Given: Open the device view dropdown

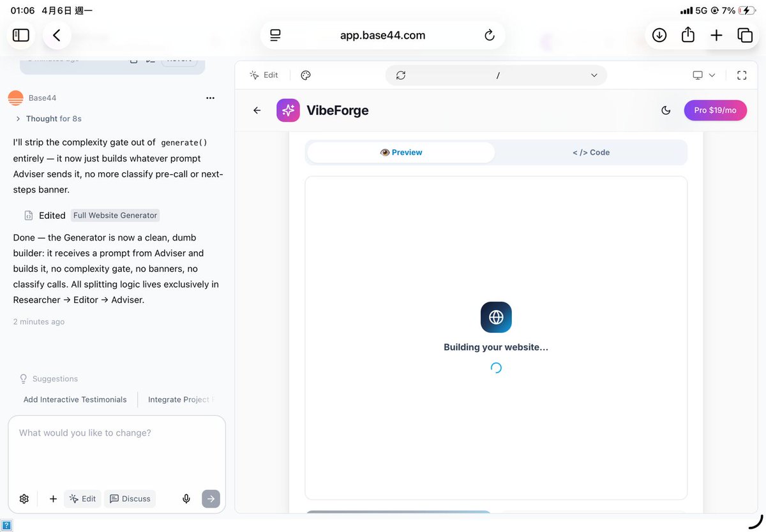Looking at the screenshot, I should click(x=704, y=75).
